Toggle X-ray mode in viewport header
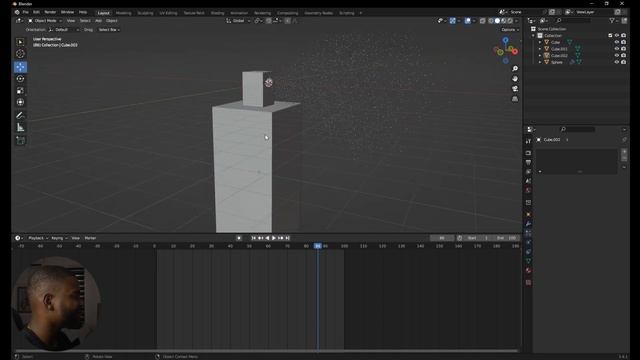This screenshot has height=360, width=640. click(482, 21)
